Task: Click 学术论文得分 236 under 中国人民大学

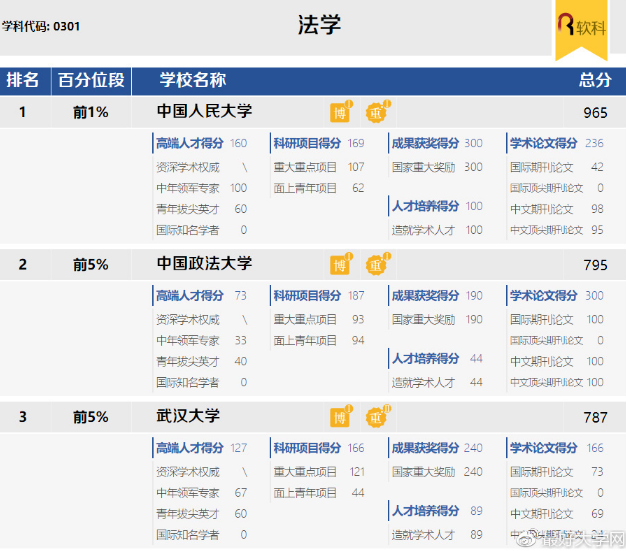Action: coord(557,143)
